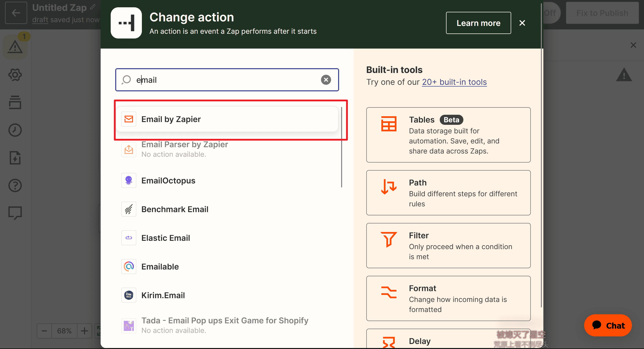Choose Benchmark Email from the results
The image size is (644, 349).
[x=227, y=209]
